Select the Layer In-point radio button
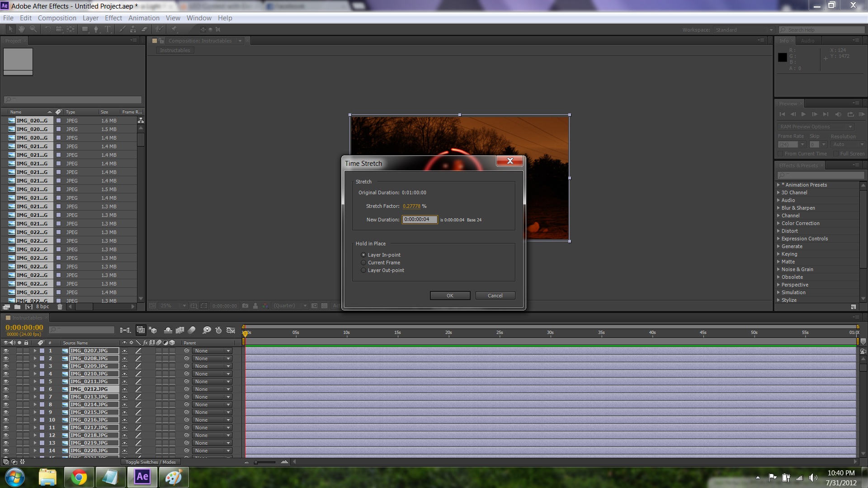The height and width of the screenshot is (488, 868). [363, 254]
